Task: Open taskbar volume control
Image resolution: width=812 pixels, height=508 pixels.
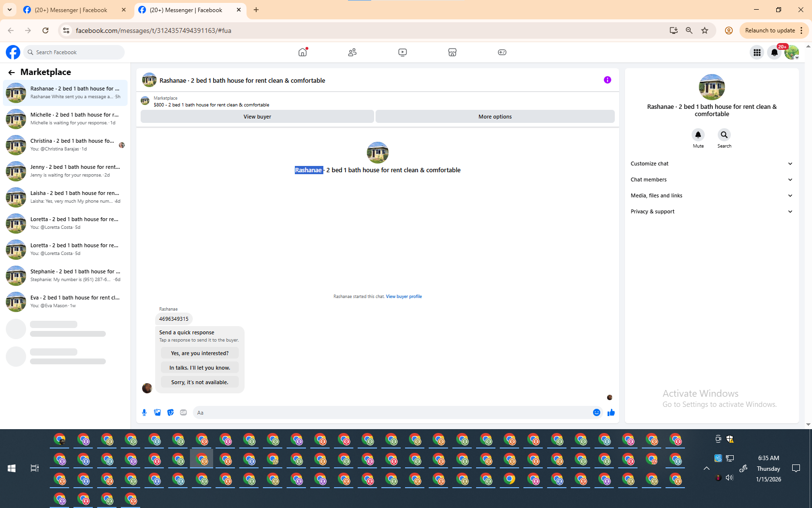Action: 729,478
